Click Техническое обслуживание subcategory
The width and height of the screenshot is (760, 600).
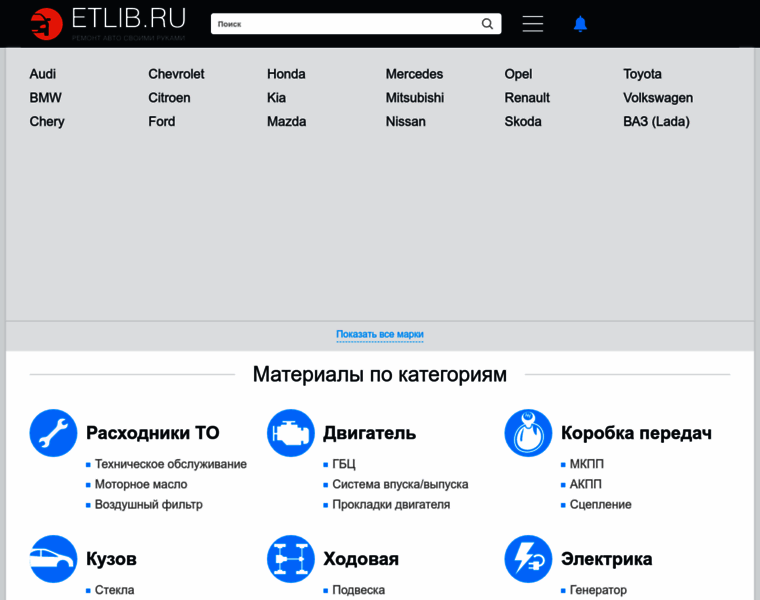pyautogui.click(x=171, y=464)
